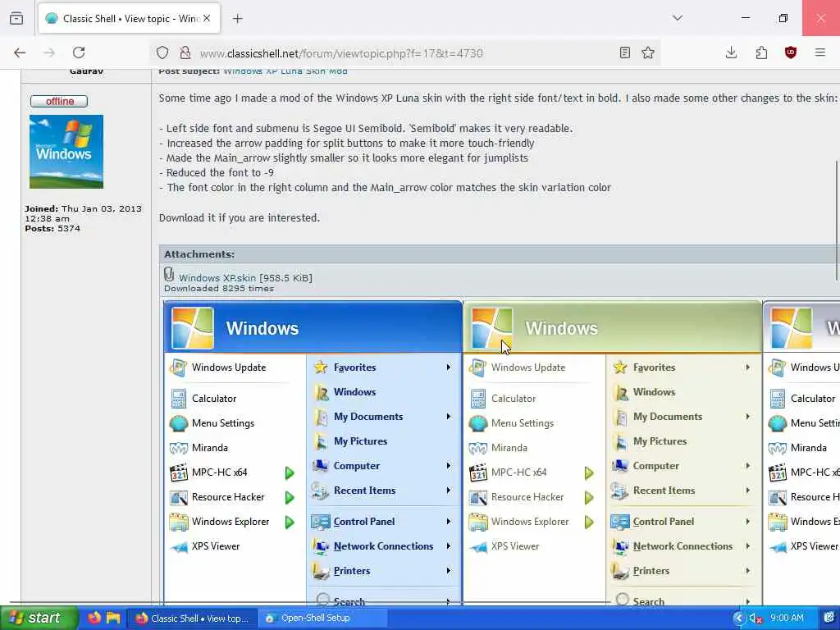The image size is (840, 630).
Task: Click green menu Resource Hacker jumplist arrow
Action: (589, 497)
